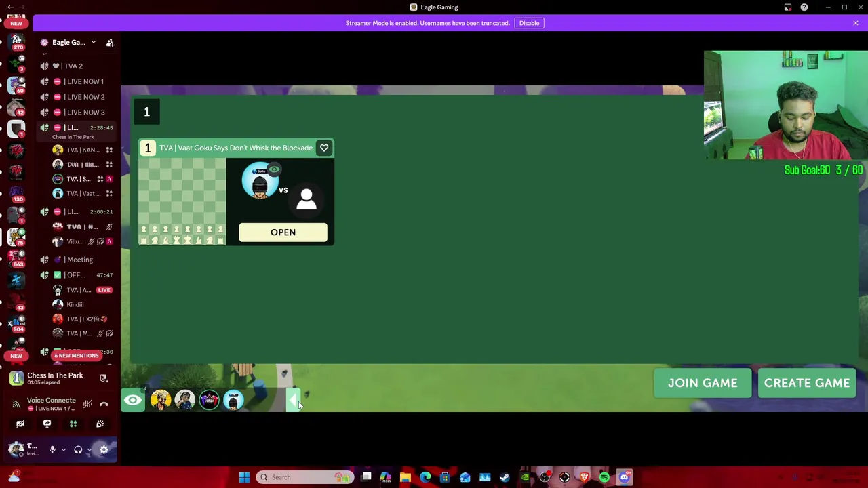
Task: Click the JOIN GAME button
Action: coord(703,383)
